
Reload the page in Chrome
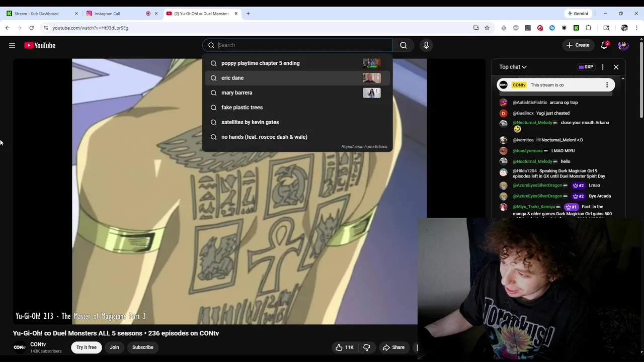coord(31,28)
